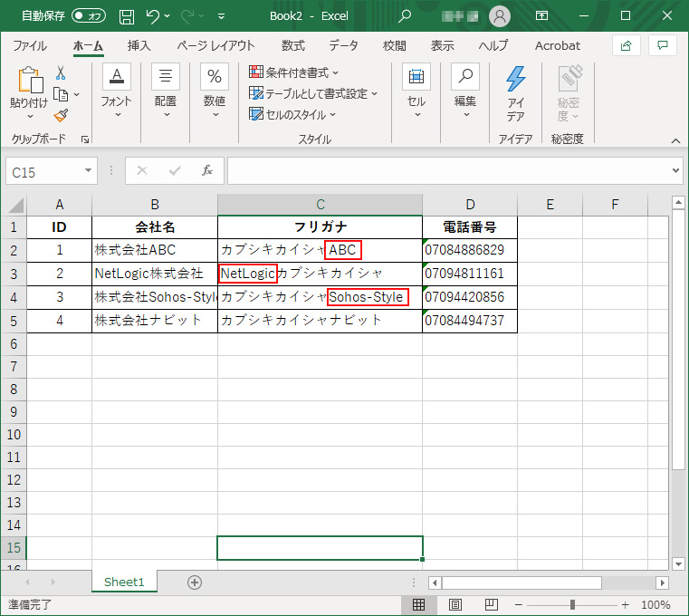Open テーブルとして書式設定 menu
Image resolution: width=689 pixels, height=616 pixels.
[313, 93]
